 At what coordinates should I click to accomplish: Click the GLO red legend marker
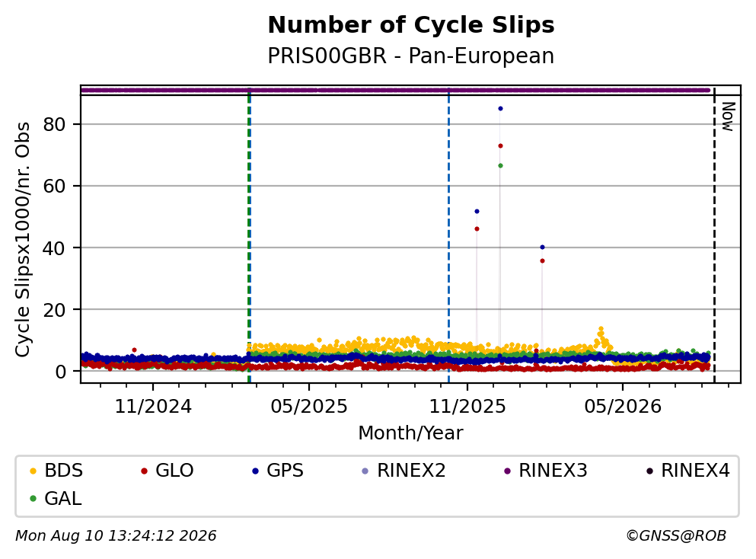(144, 471)
